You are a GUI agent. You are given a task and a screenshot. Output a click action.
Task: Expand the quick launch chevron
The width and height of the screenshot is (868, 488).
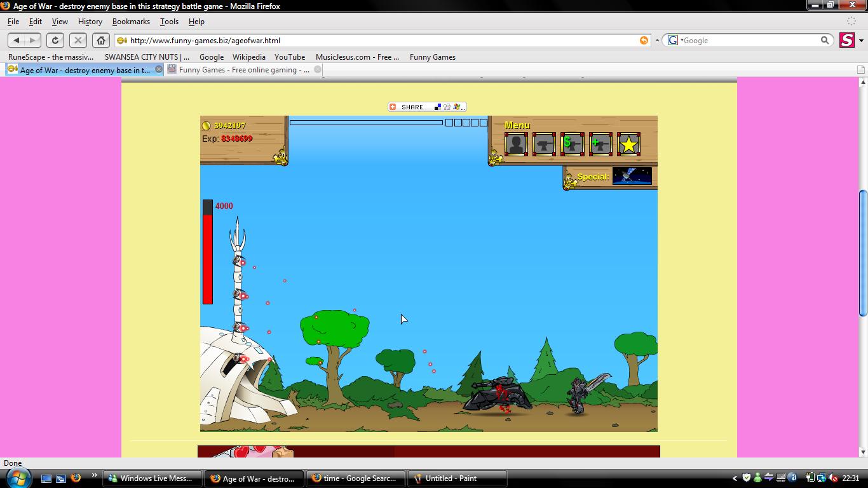point(94,475)
